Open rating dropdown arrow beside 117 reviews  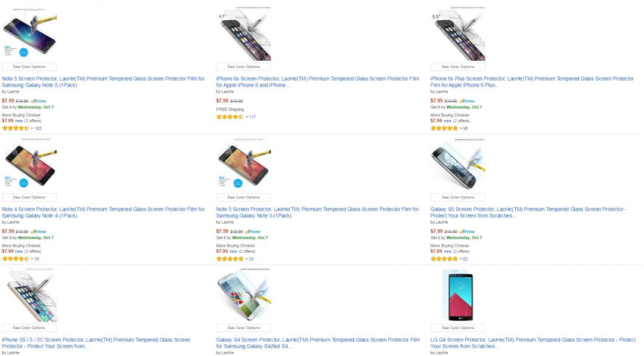[246, 117]
